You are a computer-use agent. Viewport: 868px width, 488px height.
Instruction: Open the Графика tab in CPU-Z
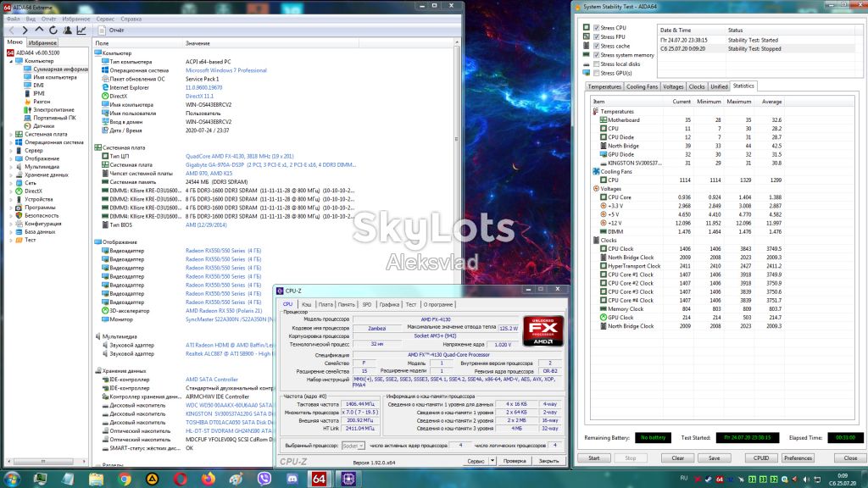tap(389, 304)
